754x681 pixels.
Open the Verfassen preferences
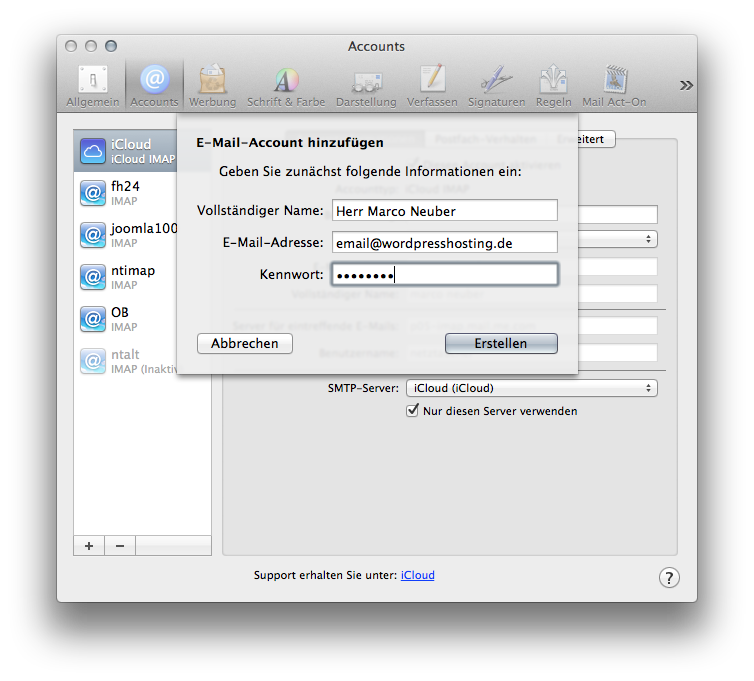(x=432, y=86)
